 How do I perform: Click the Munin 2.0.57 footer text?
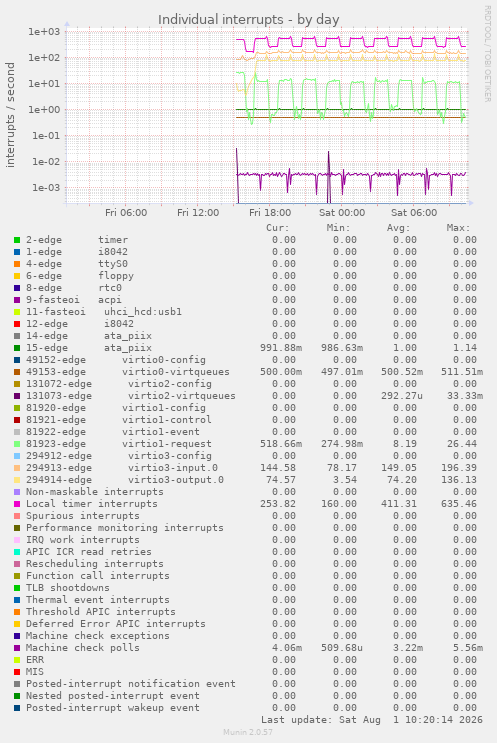click(x=248, y=732)
